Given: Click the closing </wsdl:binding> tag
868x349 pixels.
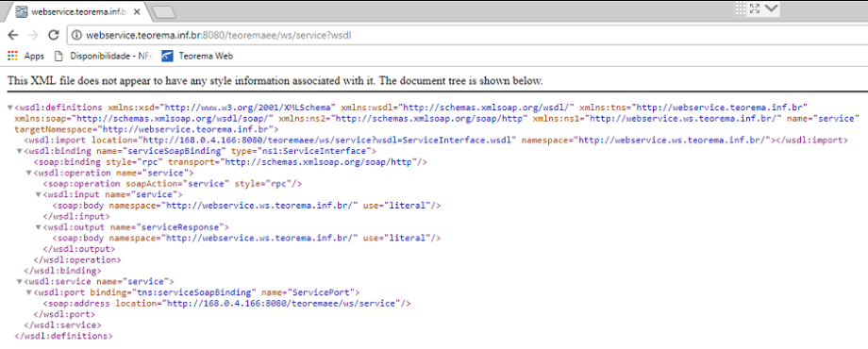Looking at the screenshot, I should (x=62, y=271).
